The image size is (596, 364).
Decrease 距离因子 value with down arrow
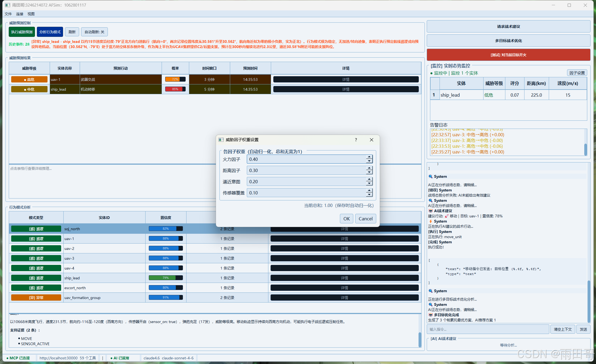pyautogui.click(x=369, y=172)
